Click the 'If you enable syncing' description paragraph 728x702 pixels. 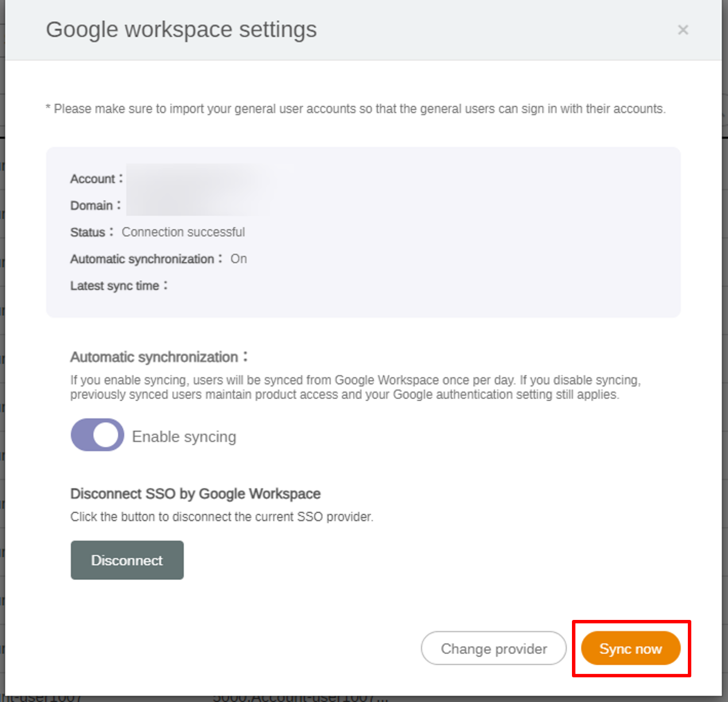pos(356,387)
